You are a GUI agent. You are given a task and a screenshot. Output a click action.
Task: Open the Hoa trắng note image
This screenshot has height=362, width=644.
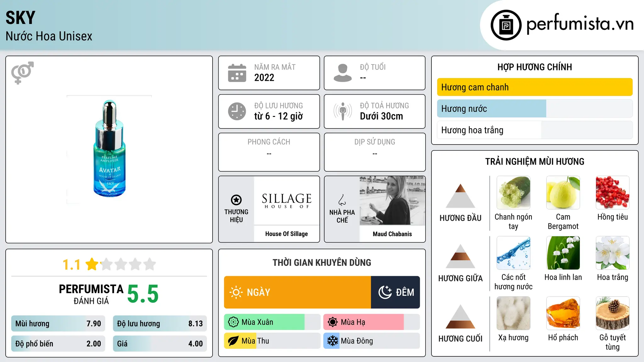[x=613, y=253]
